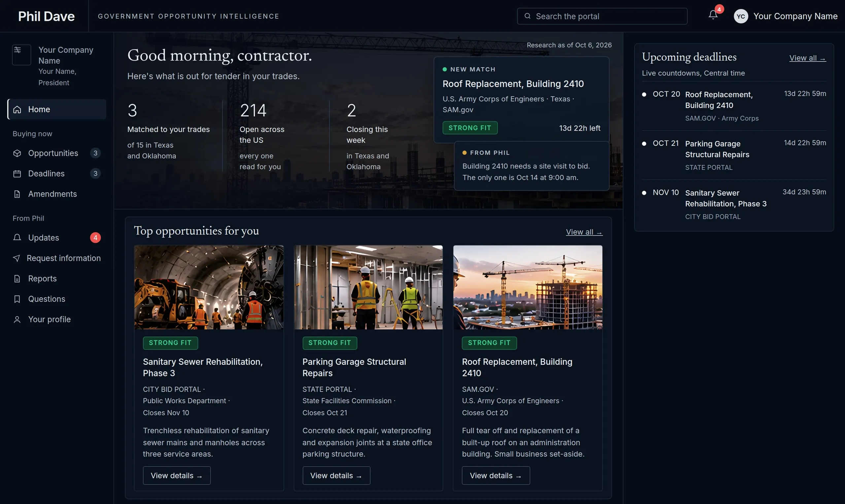The image size is (845, 504).
Task: Select the NOV 10 Sanitary Sewer deadline
Action: (734, 205)
